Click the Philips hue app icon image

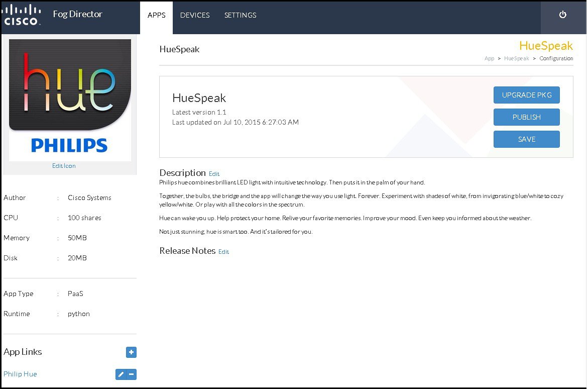point(70,100)
